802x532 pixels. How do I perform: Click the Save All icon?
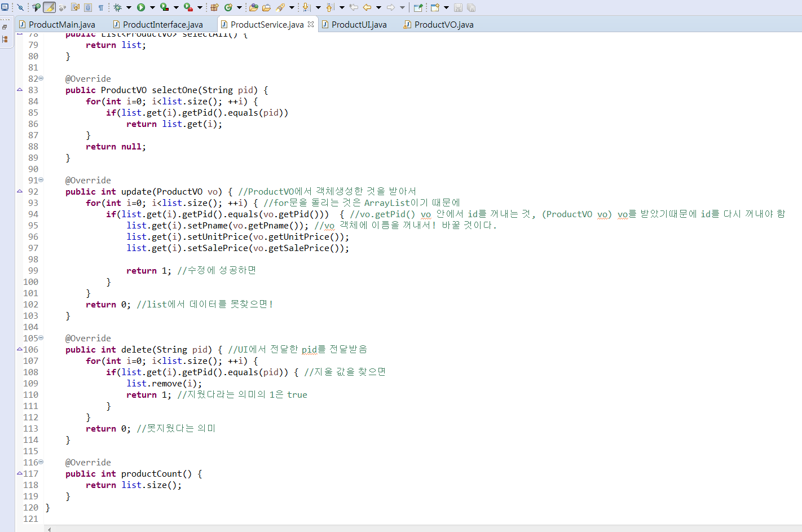[x=471, y=7]
